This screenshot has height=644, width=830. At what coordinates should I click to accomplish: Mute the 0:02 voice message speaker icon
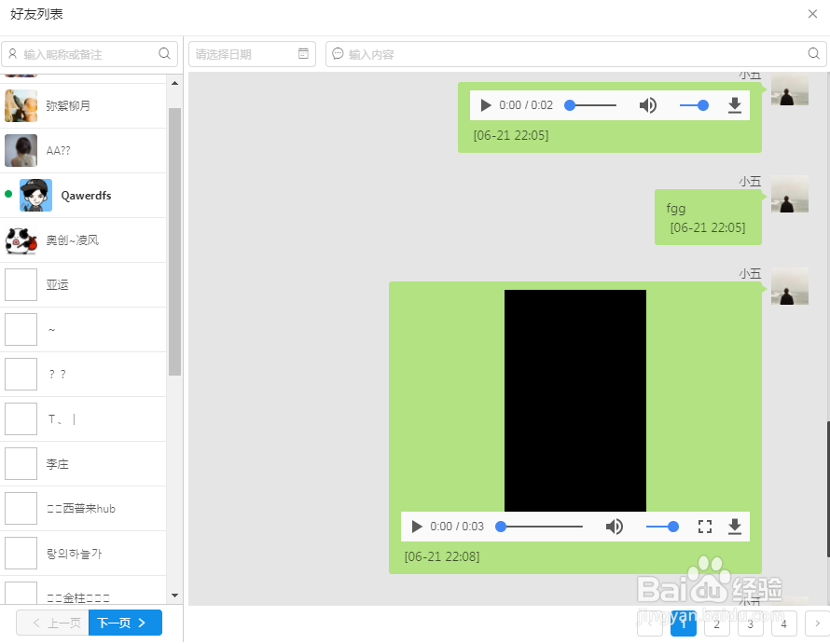click(x=647, y=105)
